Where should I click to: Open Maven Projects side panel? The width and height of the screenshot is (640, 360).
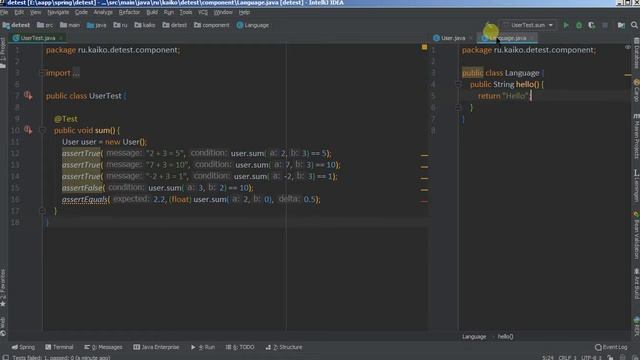636,137
